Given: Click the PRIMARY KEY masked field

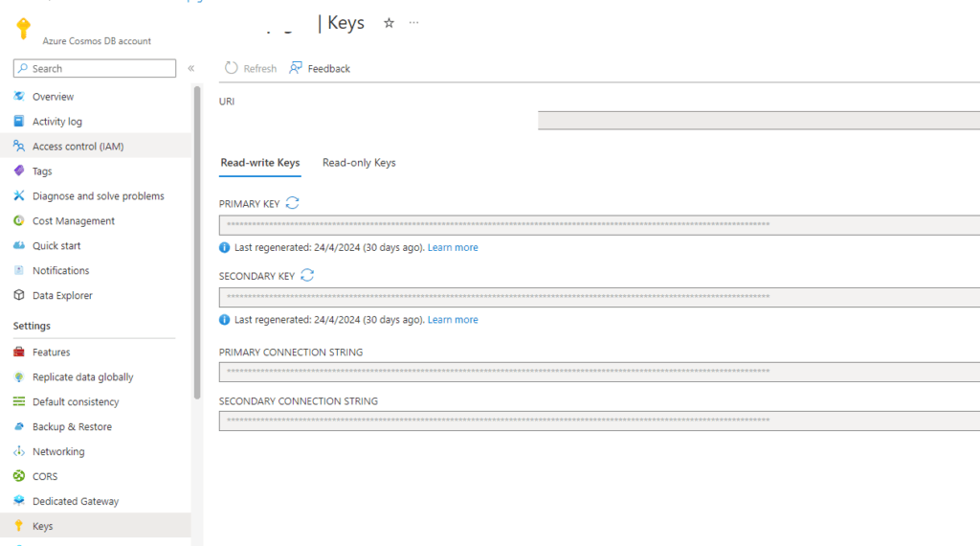Looking at the screenshot, I should (599, 225).
